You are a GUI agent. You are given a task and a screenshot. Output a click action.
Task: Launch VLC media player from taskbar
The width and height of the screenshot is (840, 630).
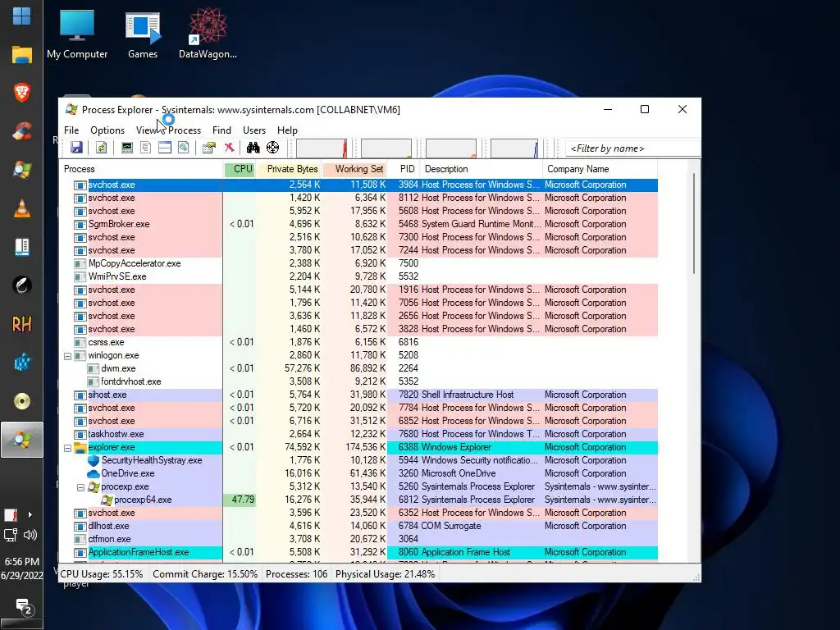click(21, 208)
